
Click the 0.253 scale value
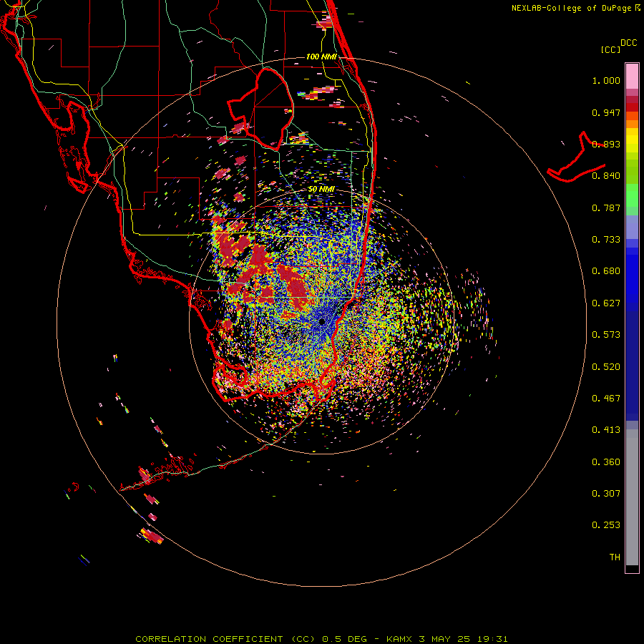pos(606,525)
